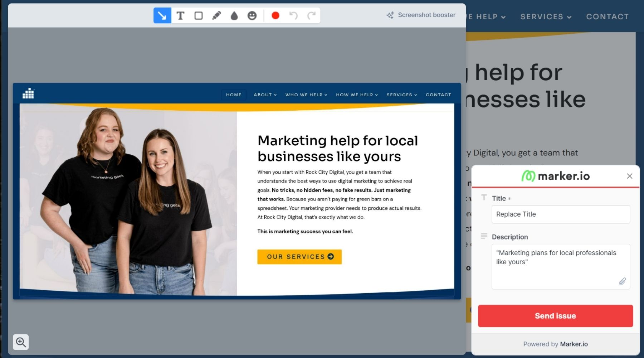Click the Replace Title input field
This screenshot has width=644, height=358.
[x=560, y=214]
